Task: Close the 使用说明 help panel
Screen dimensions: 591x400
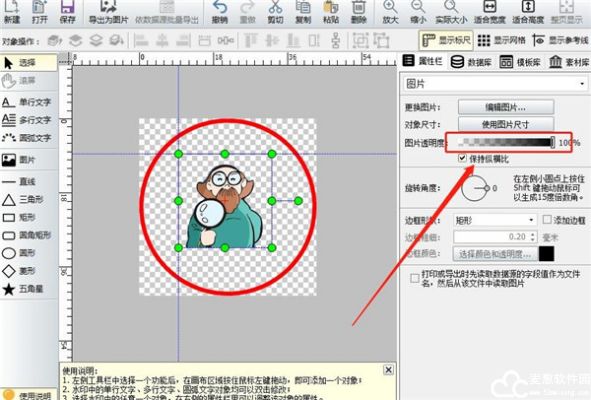Action: tap(388, 369)
